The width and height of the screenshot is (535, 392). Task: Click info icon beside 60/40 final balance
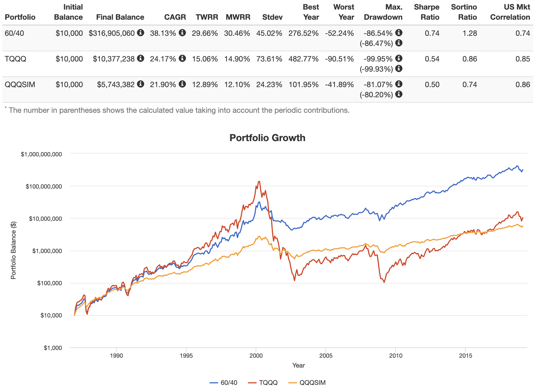140,33
